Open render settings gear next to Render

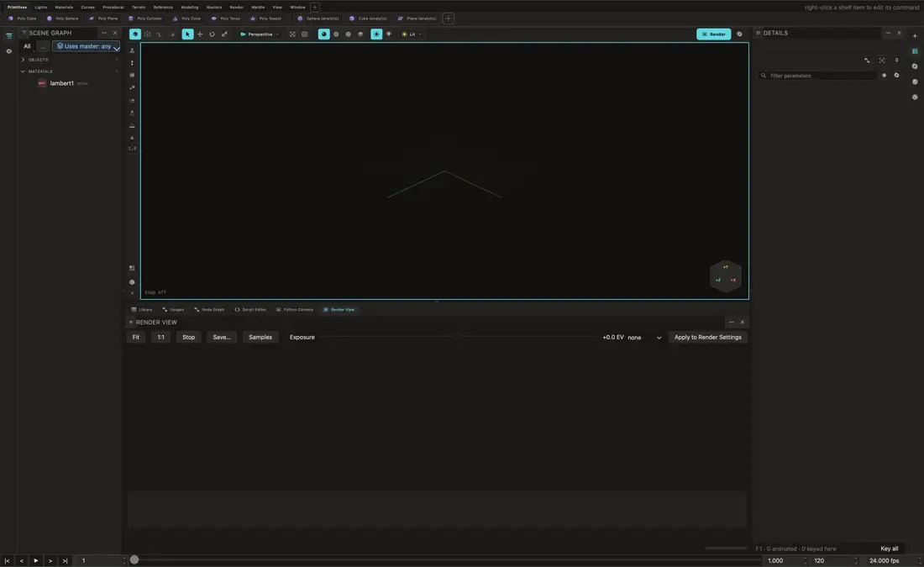[739, 34]
